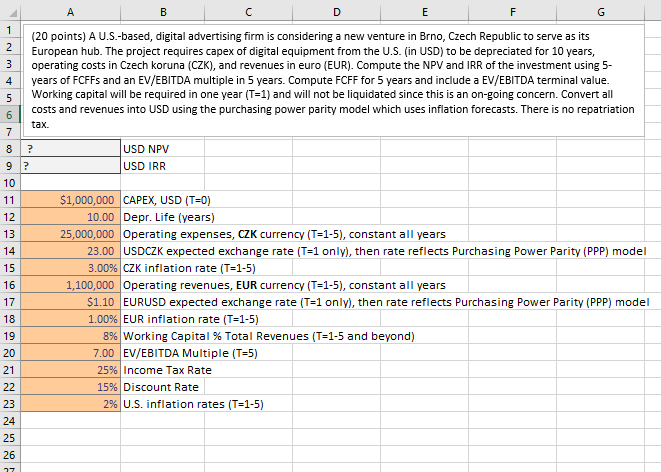Click the problem description text box
This screenshot has width=661, height=472.
coord(333,80)
